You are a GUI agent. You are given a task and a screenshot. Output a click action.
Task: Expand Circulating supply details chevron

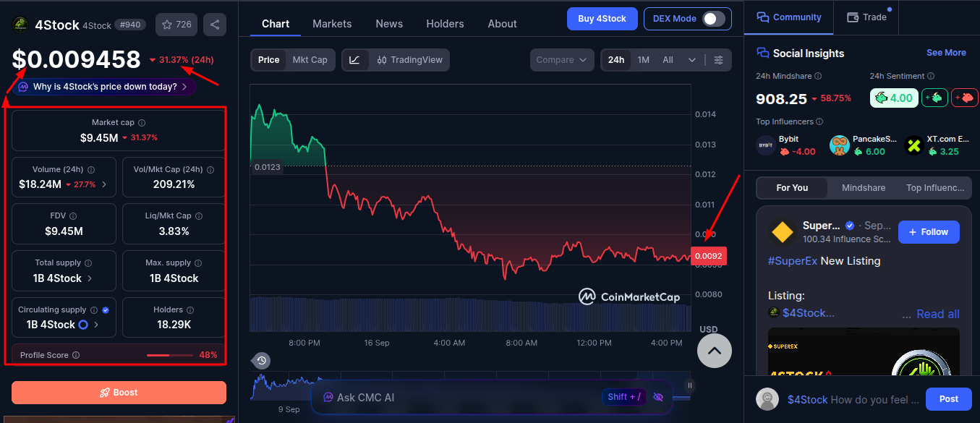coord(97,325)
